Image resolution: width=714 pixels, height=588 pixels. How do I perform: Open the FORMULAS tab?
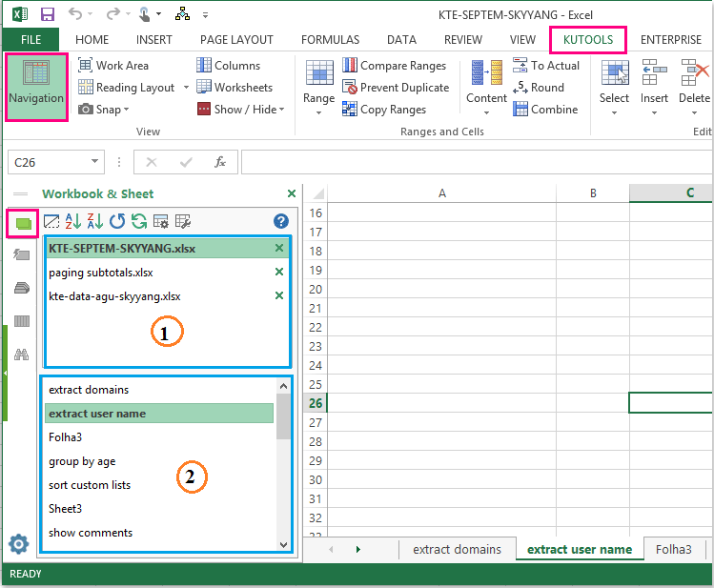[330, 40]
